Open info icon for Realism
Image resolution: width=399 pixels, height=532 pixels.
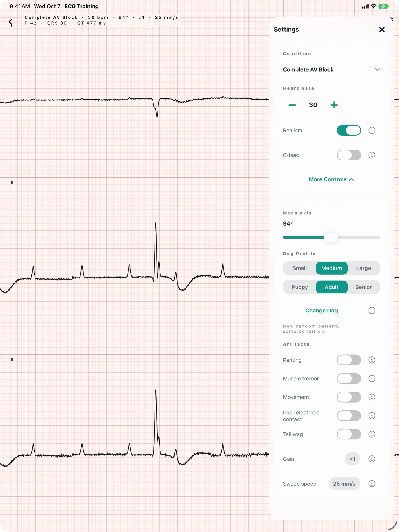(372, 130)
